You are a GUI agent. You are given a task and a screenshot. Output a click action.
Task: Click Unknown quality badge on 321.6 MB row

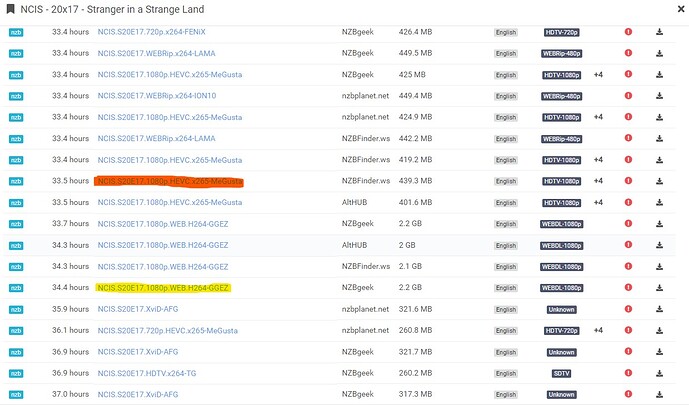pos(562,310)
